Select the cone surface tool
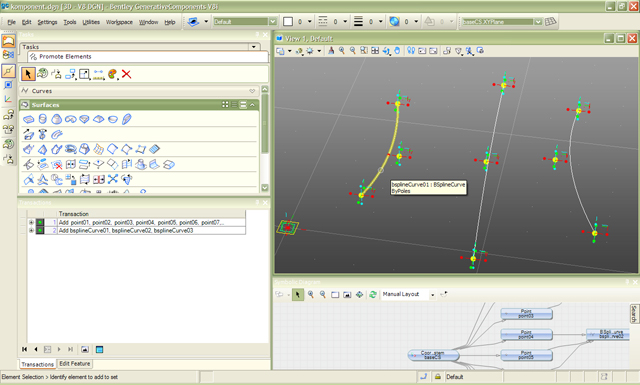640x385 pixels. [57, 119]
